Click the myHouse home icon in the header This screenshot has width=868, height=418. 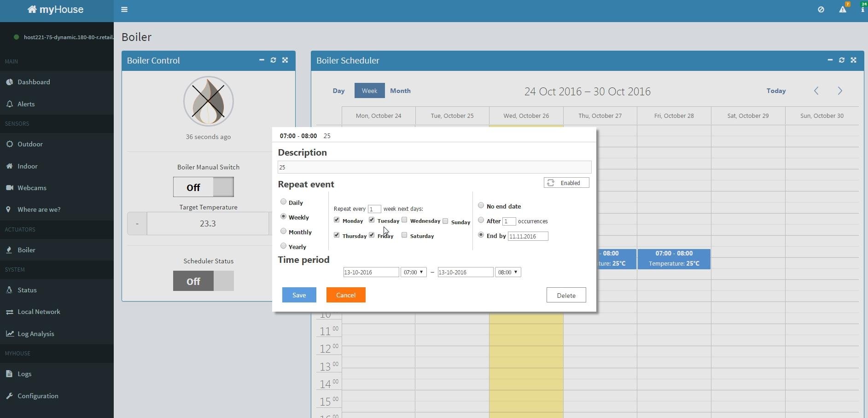tap(32, 9)
